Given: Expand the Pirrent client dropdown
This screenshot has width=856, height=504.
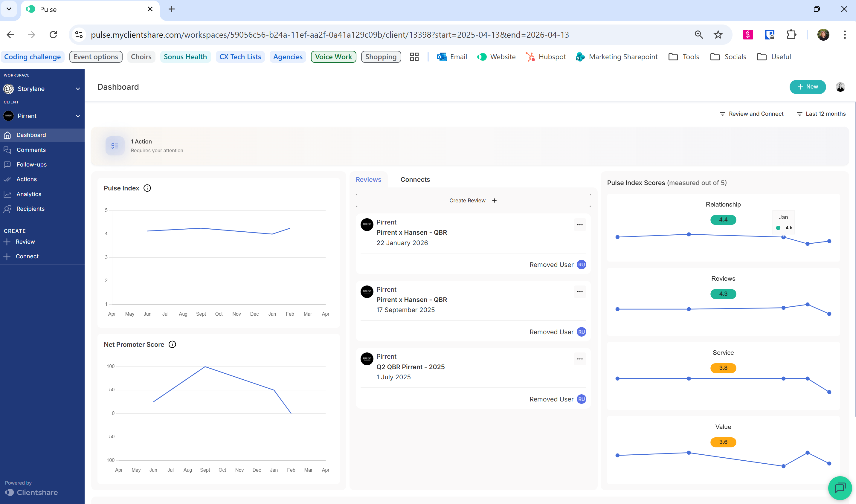Looking at the screenshot, I should [78, 116].
